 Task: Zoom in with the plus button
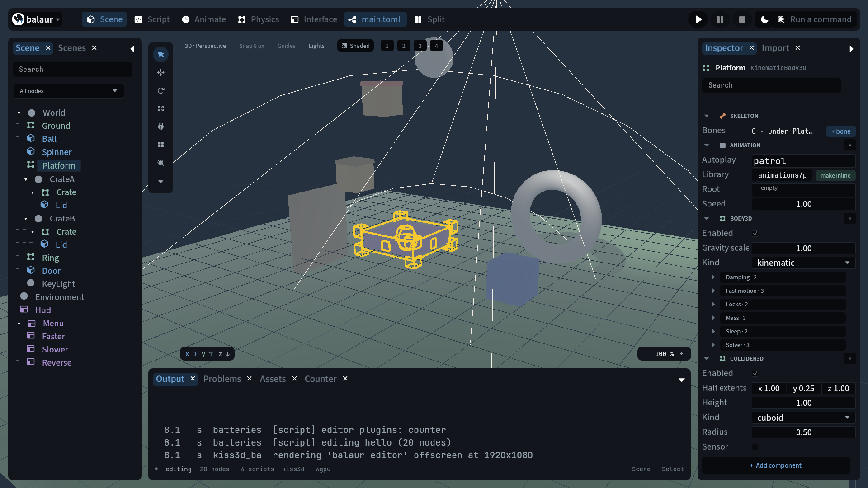pyautogui.click(x=682, y=354)
